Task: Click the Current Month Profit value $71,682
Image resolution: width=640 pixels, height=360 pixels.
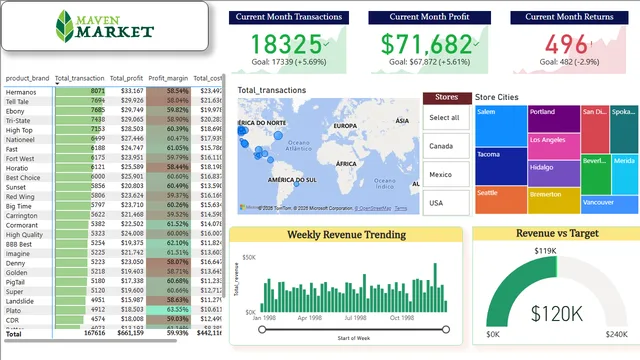Action: (x=427, y=44)
